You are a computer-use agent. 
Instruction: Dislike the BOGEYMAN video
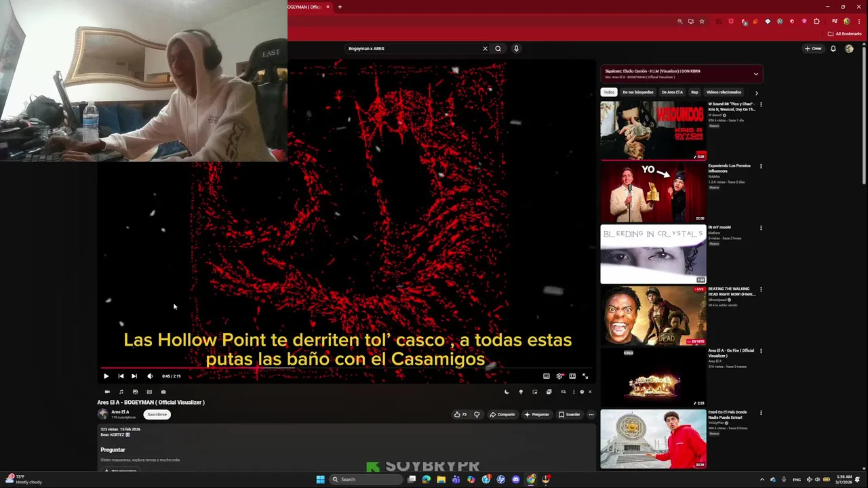coord(477,414)
